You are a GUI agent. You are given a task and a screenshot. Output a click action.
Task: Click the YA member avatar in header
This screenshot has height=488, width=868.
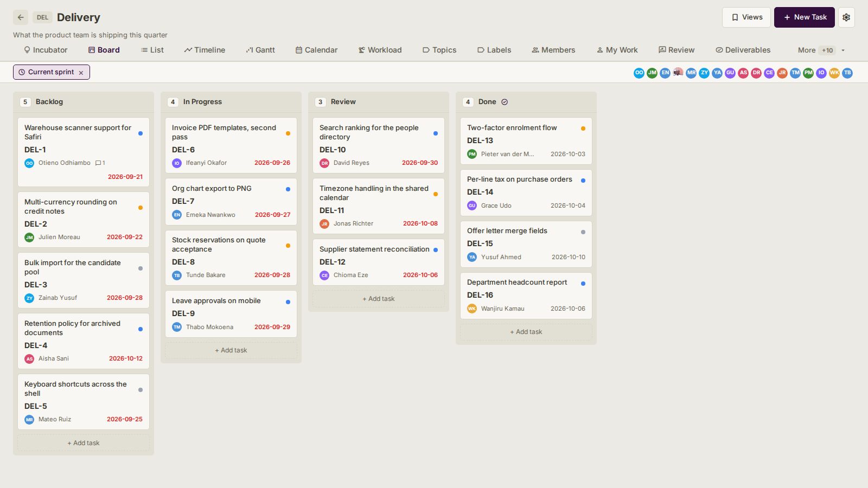pyautogui.click(x=717, y=73)
